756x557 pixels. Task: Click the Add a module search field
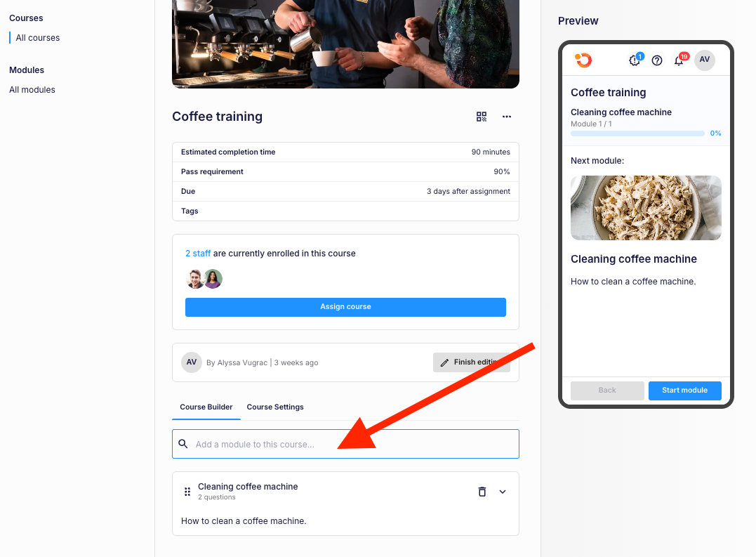click(345, 444)
